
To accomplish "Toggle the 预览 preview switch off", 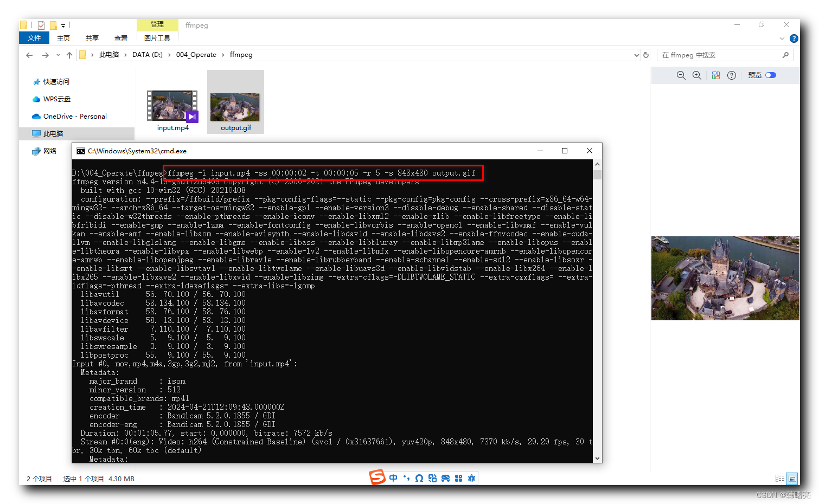I will point(771,75).
